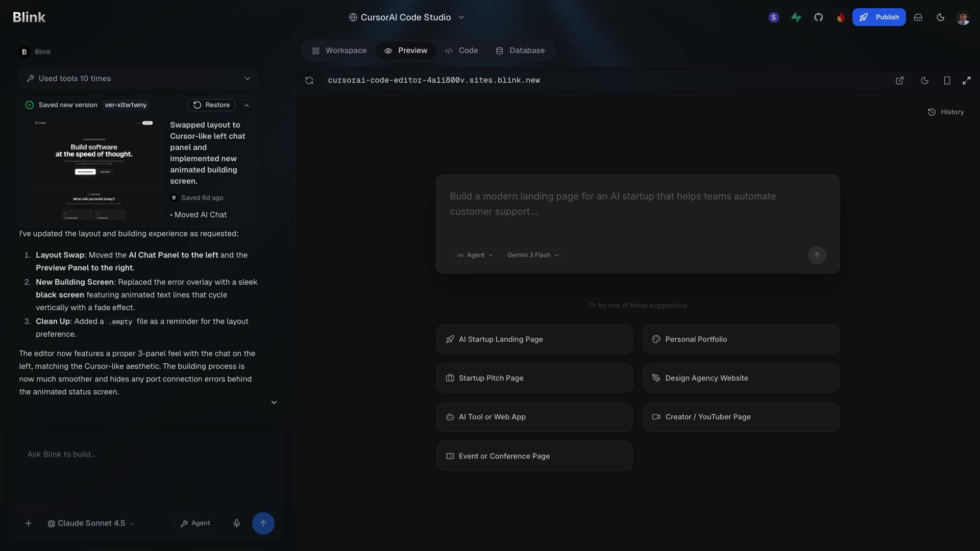Screen dimensions: 980x551
Task: Switch to the Code tab
Action: tap(461, 51)
